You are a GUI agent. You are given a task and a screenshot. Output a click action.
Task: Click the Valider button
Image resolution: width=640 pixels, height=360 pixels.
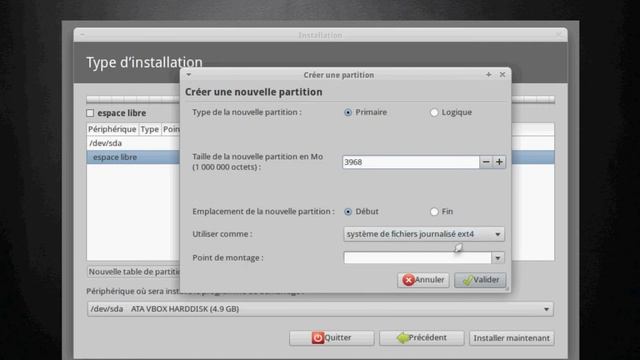pyautogui.click(x=480, y=280)
